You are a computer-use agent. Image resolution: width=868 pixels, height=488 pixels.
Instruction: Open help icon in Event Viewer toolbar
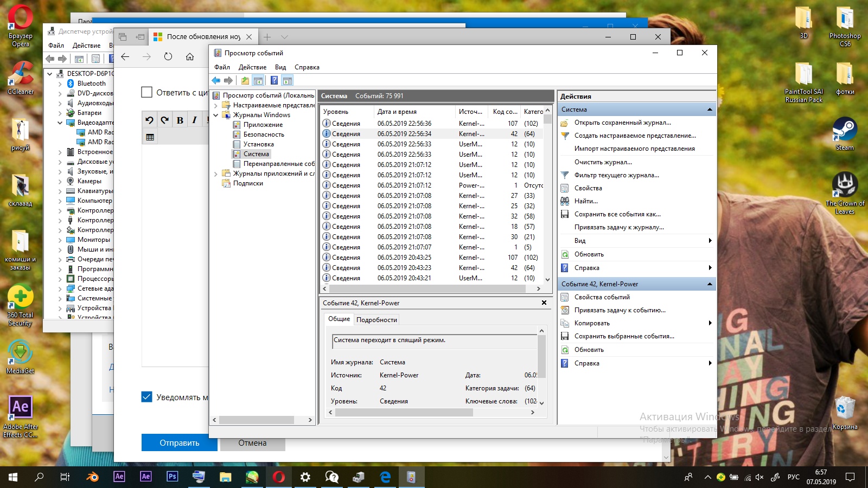tap(275, 81)
